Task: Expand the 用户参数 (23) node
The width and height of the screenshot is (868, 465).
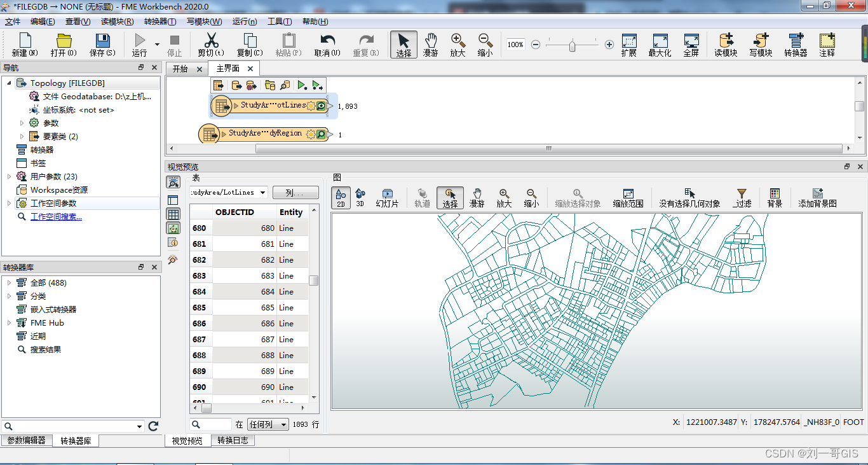Action: (9, 176)
